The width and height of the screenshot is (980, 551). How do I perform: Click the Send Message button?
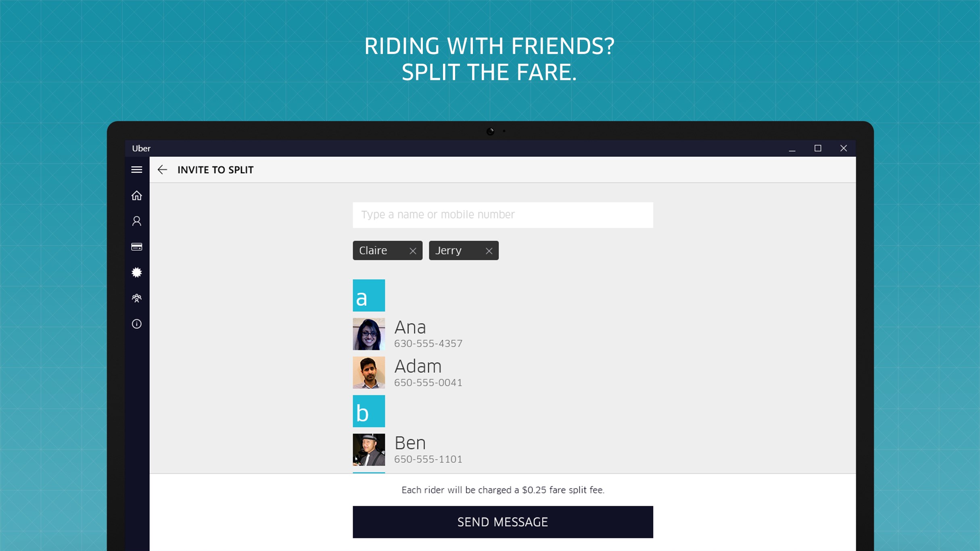[x=503, y=522]
